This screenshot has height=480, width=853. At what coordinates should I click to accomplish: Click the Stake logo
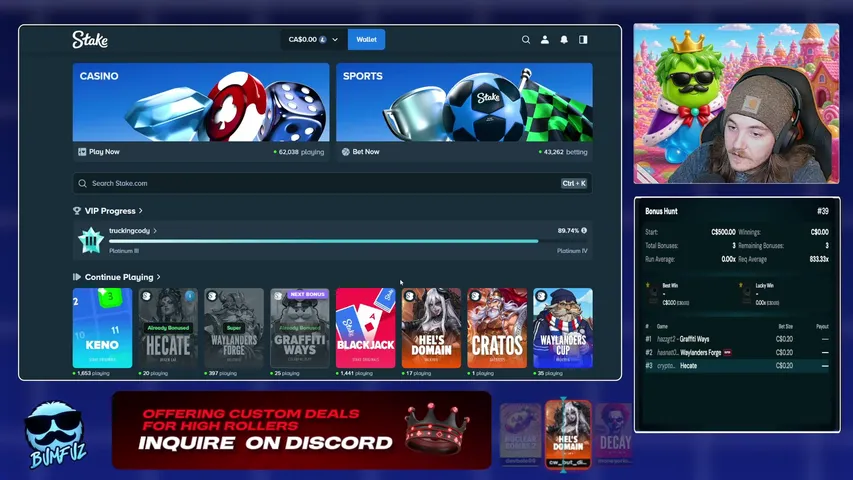point(90,39)
